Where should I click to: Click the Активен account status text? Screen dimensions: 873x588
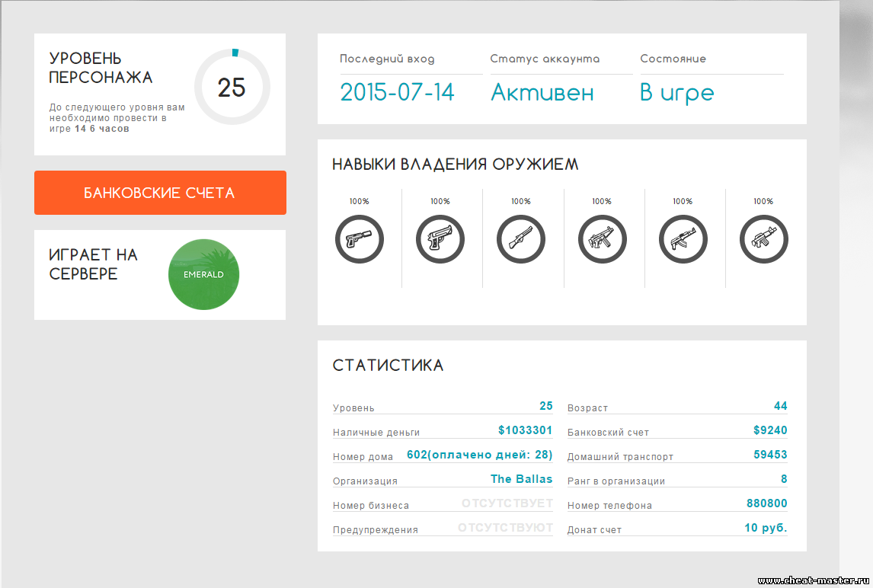(542, 93)
